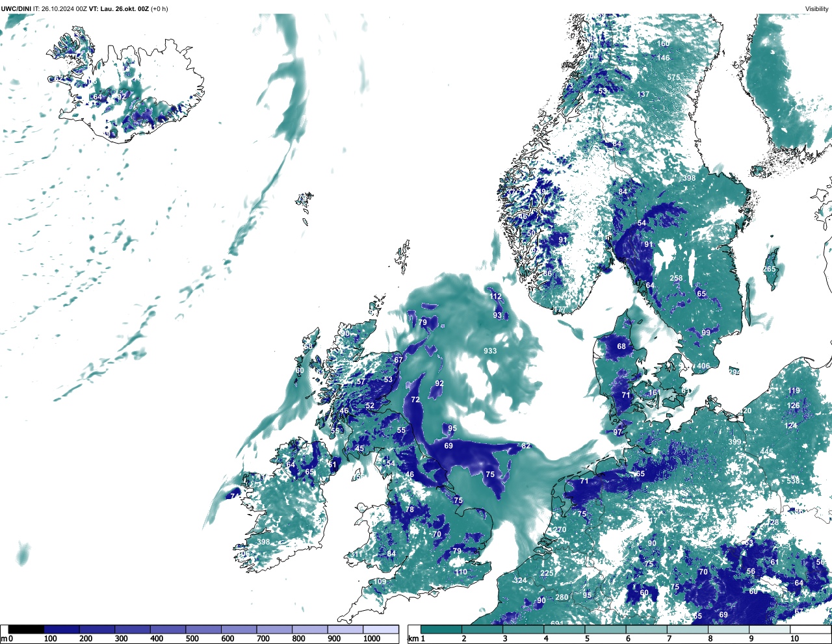Image resolution: width=832 pixels, height=644 pixels.
Task: Select the '99' value in southeast Sweden
Action: (x=706, y=333)
